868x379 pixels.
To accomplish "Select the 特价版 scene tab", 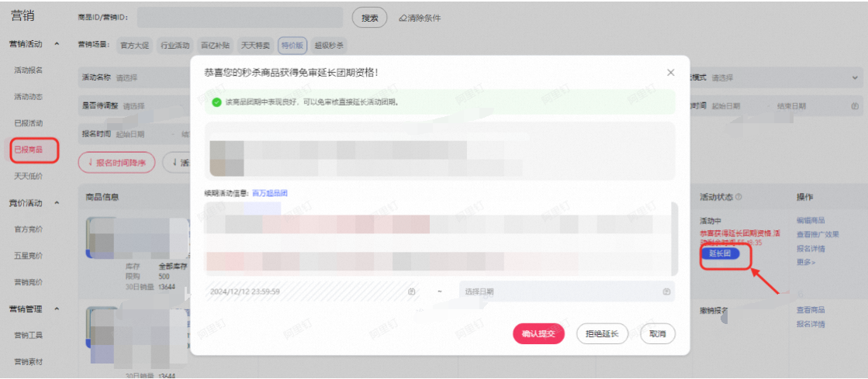I will pyautogui.click(x=292, y=46).
